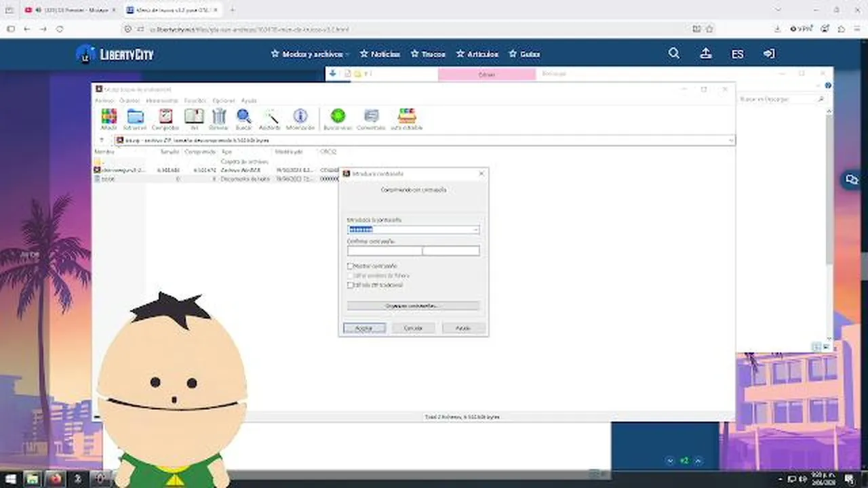Open the Windows Start menu

[11, 479]
